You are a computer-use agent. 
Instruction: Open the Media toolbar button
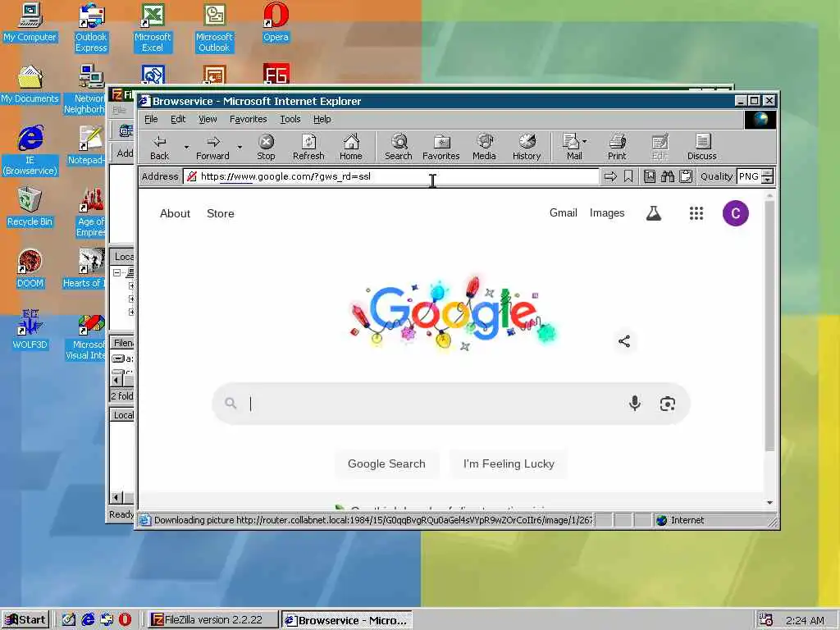[484, 147]
